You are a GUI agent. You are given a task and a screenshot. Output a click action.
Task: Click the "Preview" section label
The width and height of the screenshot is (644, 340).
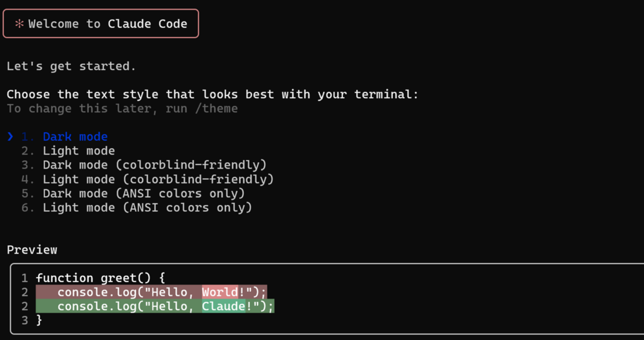[x=32, y=250]
